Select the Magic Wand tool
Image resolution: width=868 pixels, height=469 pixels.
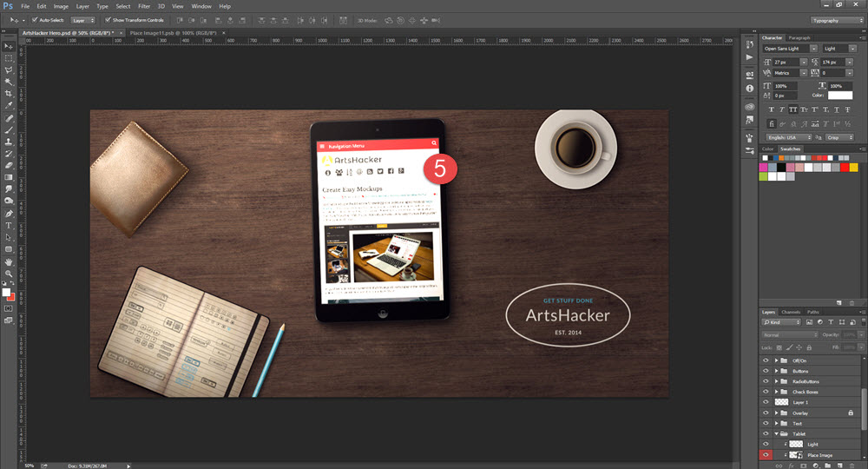pyautogui.click(x=9, y=82)
